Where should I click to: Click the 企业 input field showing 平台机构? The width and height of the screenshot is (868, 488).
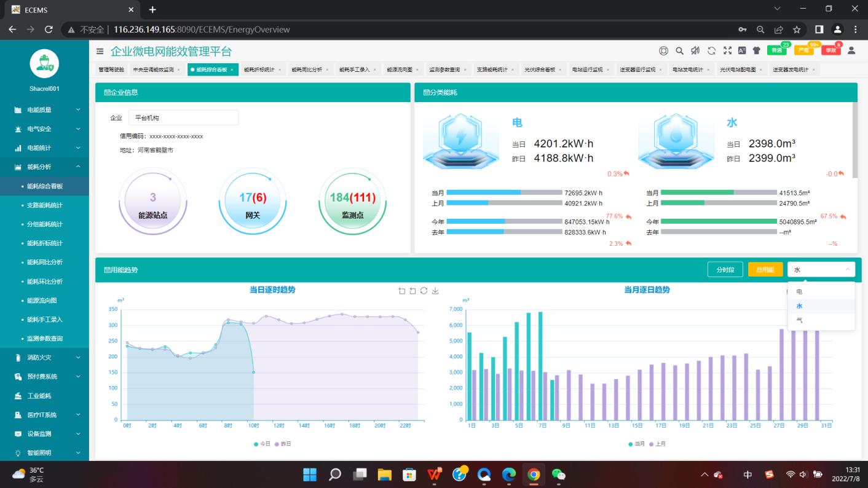tap(182, 117)
